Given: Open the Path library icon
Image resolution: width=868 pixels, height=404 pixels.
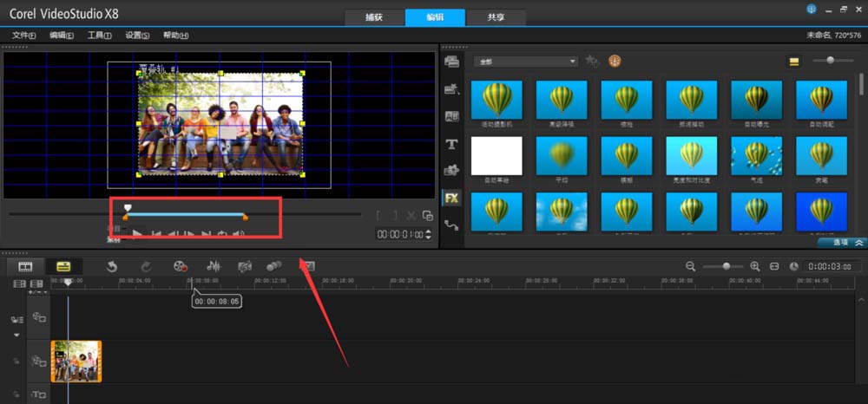Looking at the screenshot, I should tap(451, 225).
